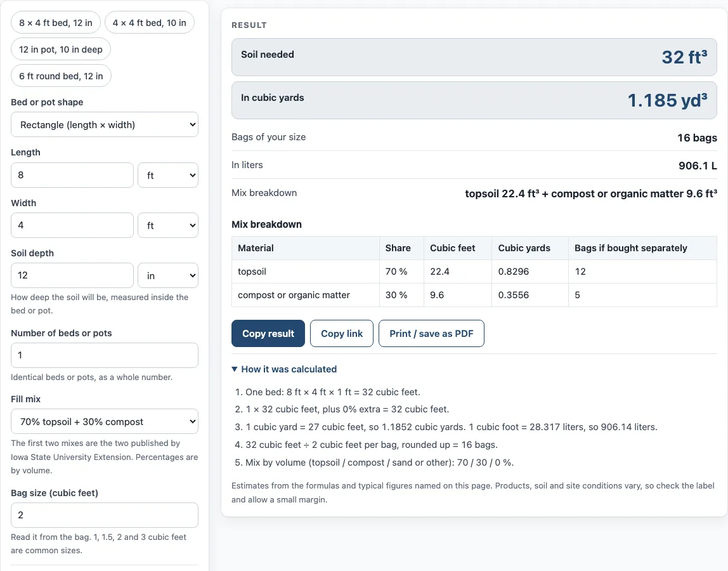728x571 pixels.
Task: Focus the Length value field
Action: pos(72,175)
